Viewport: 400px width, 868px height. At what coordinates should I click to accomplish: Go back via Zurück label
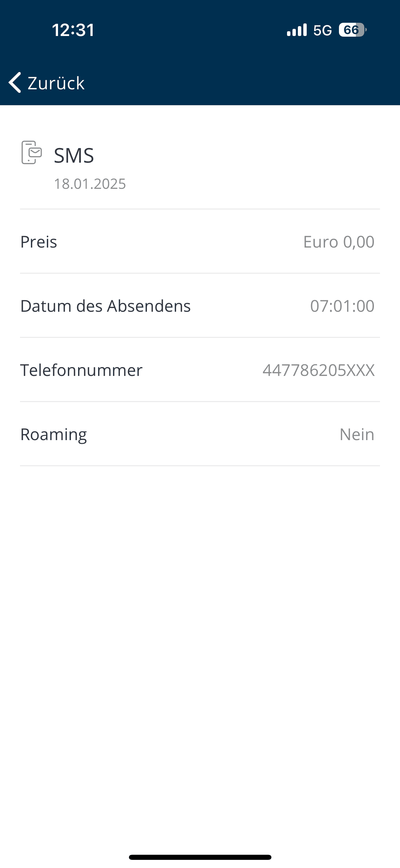coord(56,83)
